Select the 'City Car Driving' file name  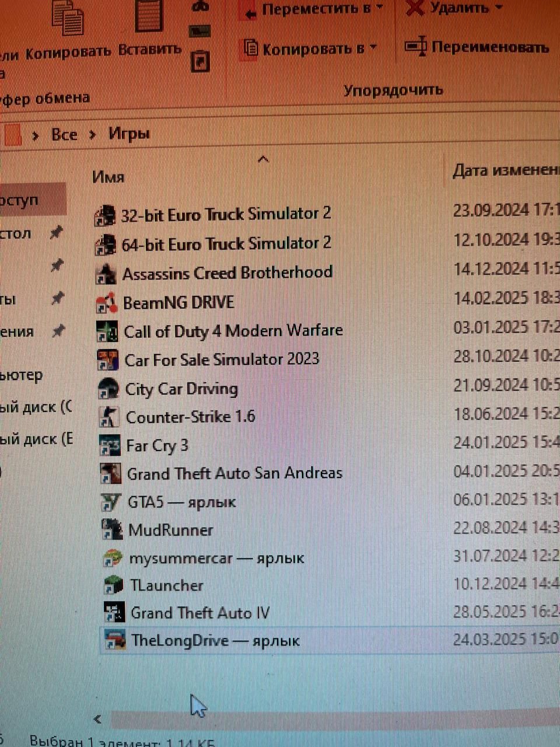click(x=181, y=389)
